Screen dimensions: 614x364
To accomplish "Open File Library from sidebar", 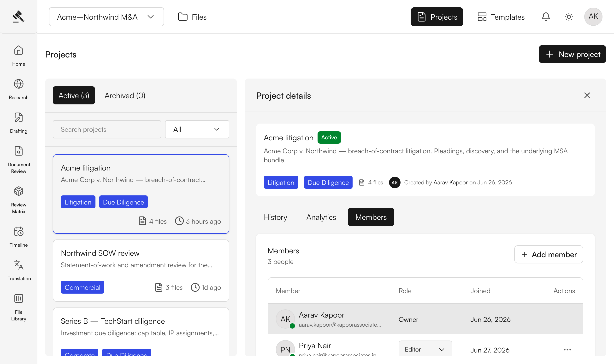I will (x=19, y=307).
